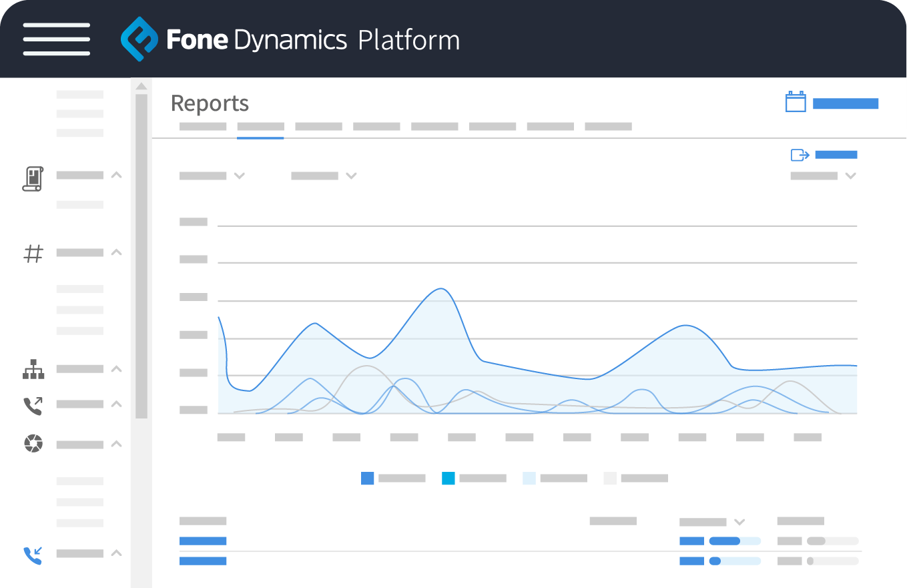The image size is (907, 588).
Task: Open the org chart section via sidebar icon
Action: click(x=33, y=369)
